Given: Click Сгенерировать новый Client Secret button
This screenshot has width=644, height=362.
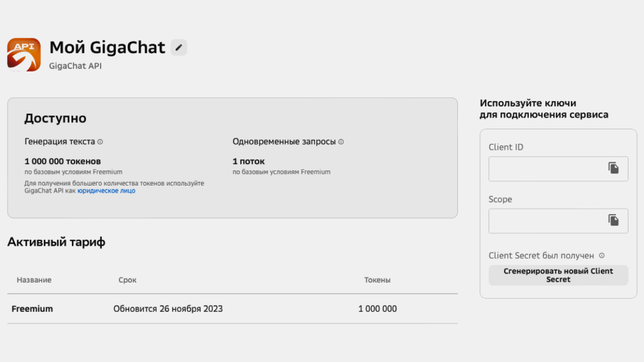Looking at the screenshot, I should point(558,275).
